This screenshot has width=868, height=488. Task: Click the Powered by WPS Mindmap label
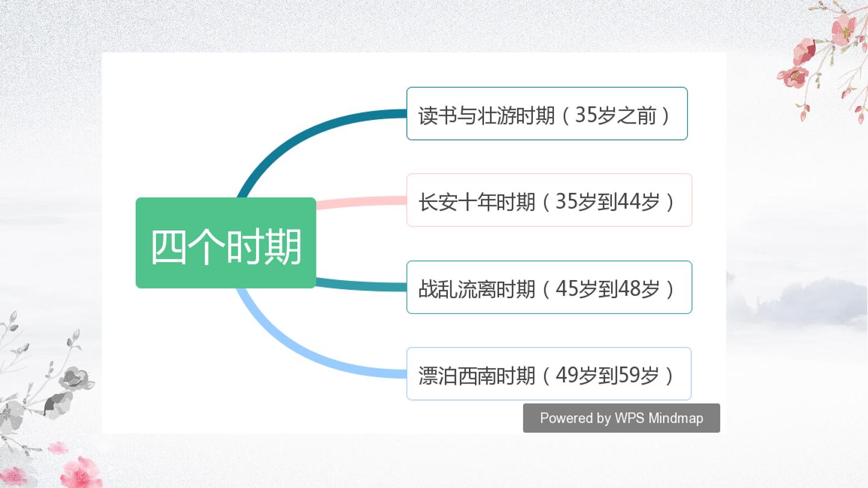pos(621,418)
